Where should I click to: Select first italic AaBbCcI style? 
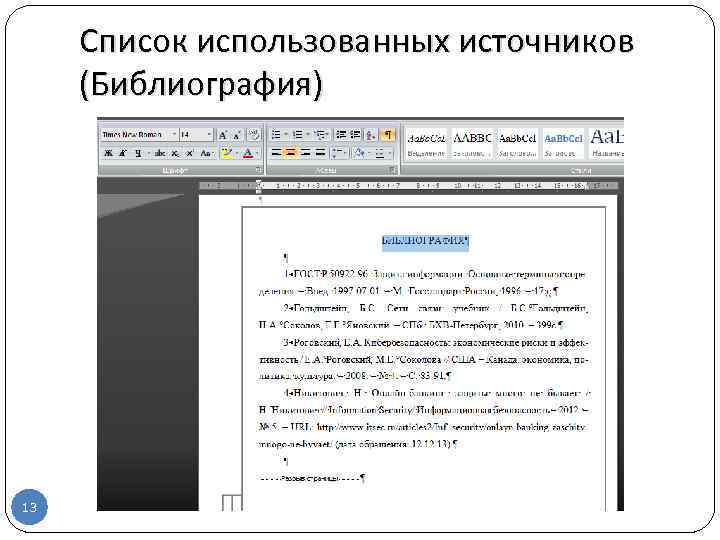click(427, 143)
